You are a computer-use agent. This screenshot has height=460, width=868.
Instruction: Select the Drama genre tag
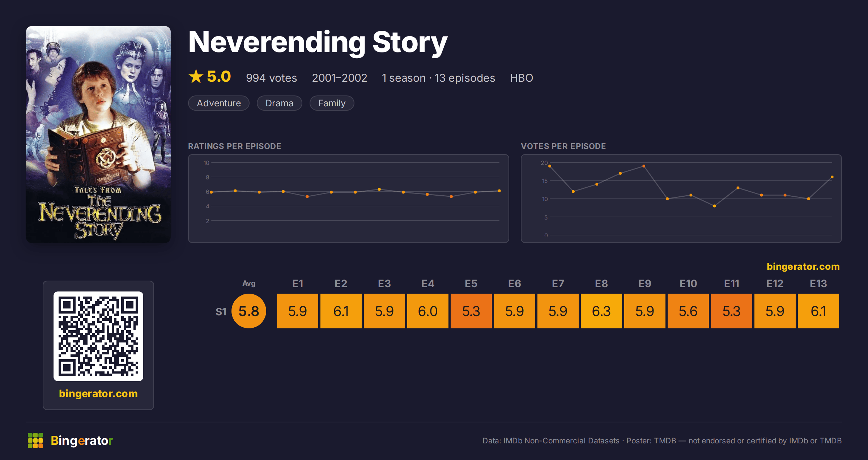point(279,103)
